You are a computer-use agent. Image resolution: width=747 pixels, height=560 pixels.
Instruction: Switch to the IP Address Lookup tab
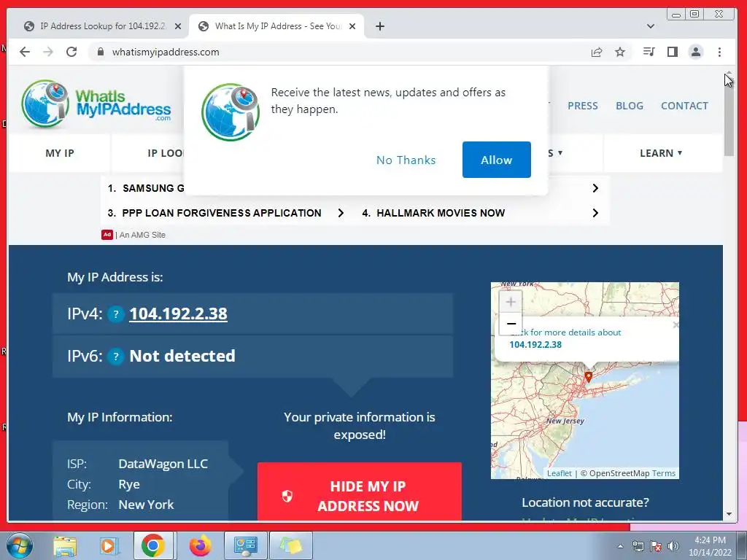102,26
